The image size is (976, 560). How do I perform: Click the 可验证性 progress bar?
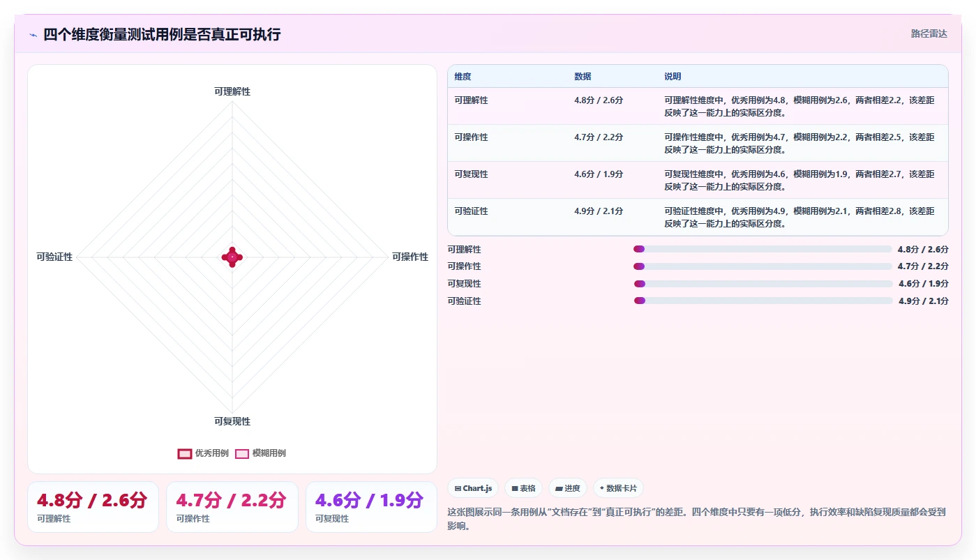click(x=763, y=301)
